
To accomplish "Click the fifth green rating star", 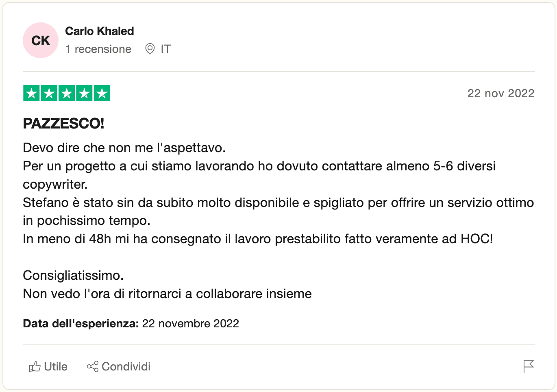I will tap(102, 93).
